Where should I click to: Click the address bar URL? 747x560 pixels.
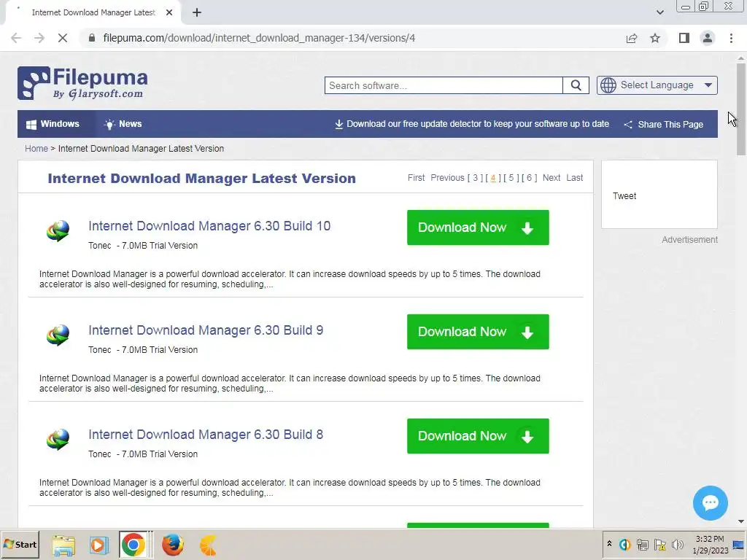coord(259,38)
